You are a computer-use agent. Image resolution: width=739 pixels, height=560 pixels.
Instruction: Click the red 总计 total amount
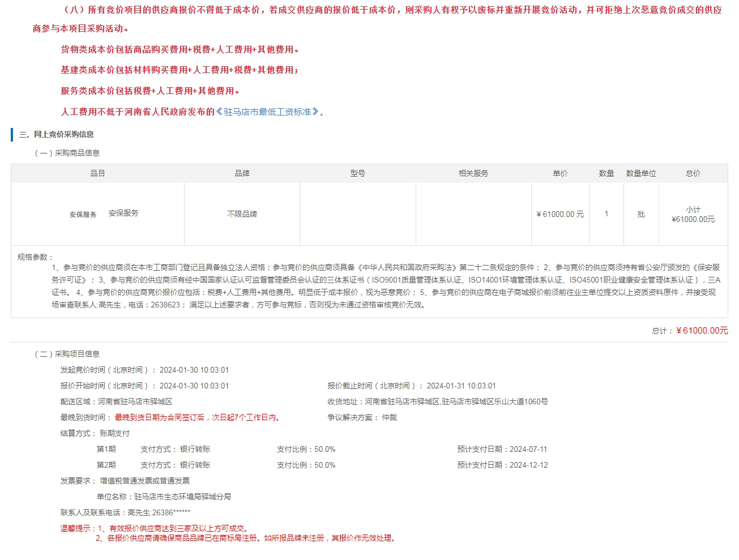(702, 331)
